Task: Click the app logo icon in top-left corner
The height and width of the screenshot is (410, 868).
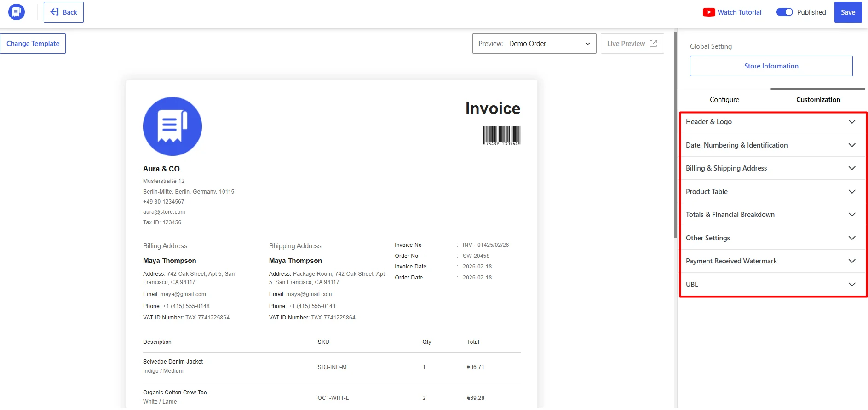Action: pos(17,12)
